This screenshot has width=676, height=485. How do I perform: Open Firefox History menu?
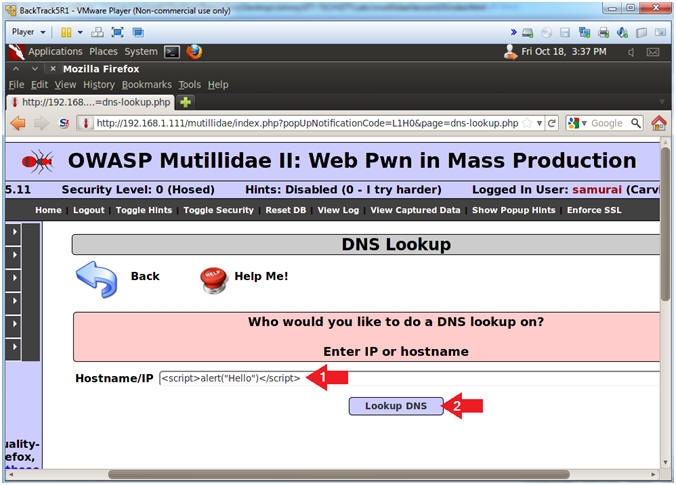tap(99, 85)
